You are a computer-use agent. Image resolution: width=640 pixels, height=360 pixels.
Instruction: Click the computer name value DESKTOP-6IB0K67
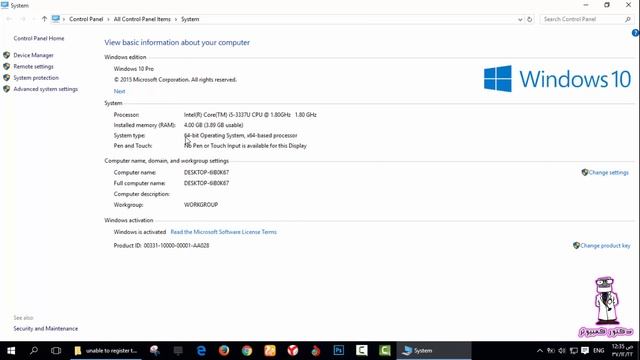(x=206, y=173)
